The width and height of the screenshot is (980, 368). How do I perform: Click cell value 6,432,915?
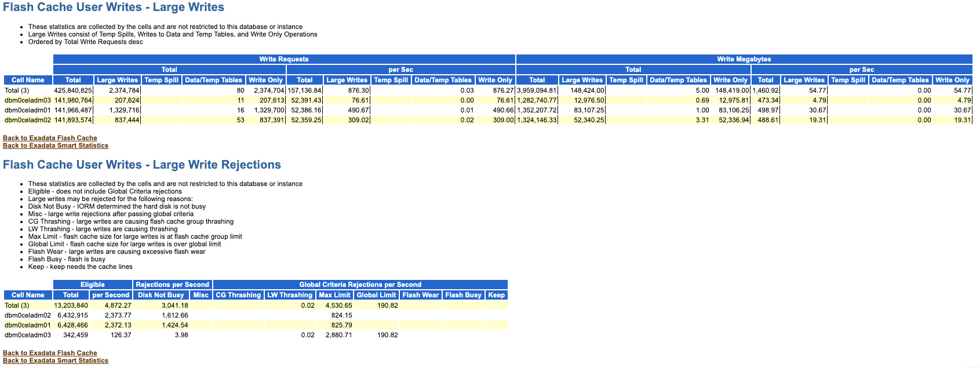coord(73,315)
